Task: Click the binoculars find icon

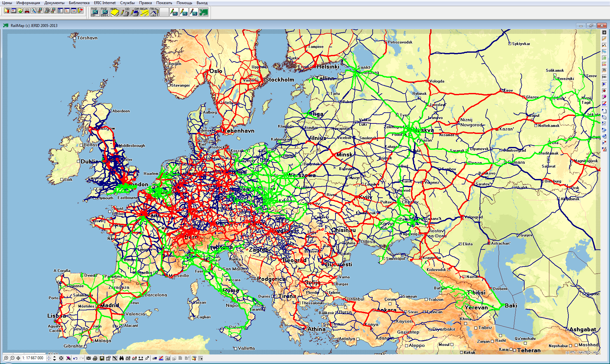Action: tap(121, 358)
